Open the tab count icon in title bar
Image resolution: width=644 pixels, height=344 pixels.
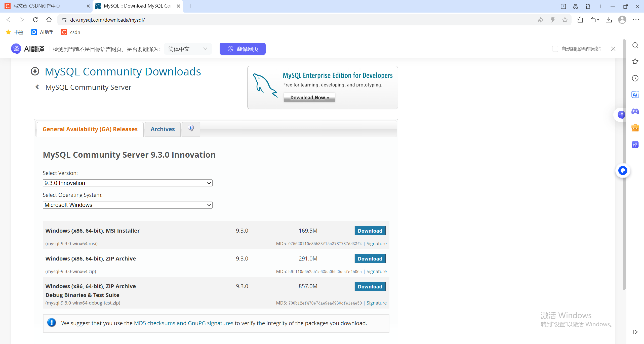pos(563,7)
